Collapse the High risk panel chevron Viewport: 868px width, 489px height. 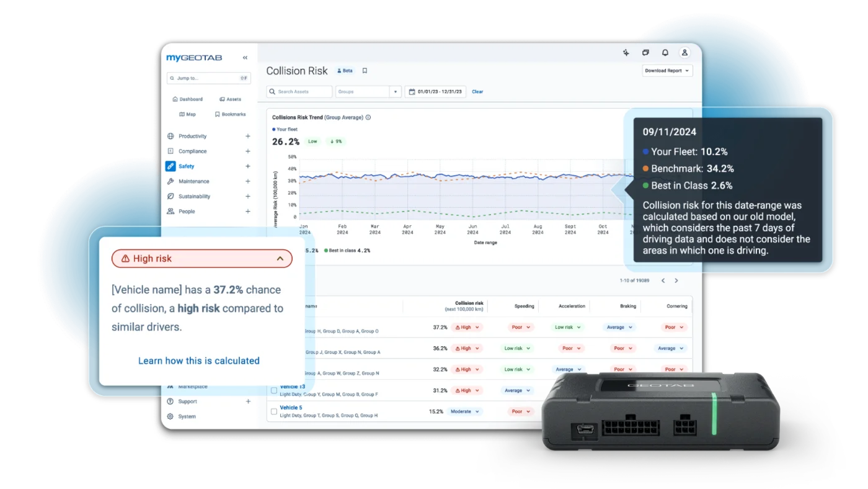coord(280,259)
